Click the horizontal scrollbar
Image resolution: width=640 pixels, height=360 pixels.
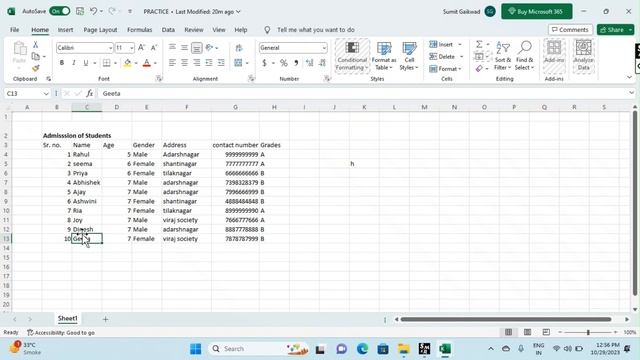506,319
